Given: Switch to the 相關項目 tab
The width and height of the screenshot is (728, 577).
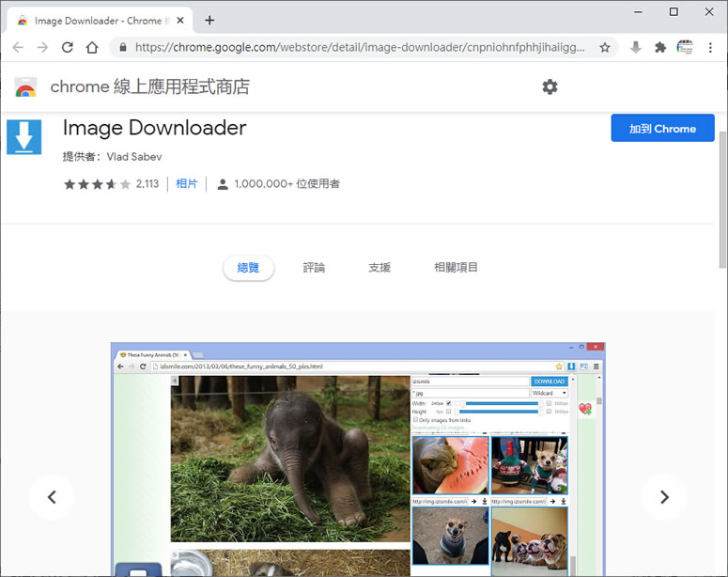Looking at the screenshot, I should [456, 268].
